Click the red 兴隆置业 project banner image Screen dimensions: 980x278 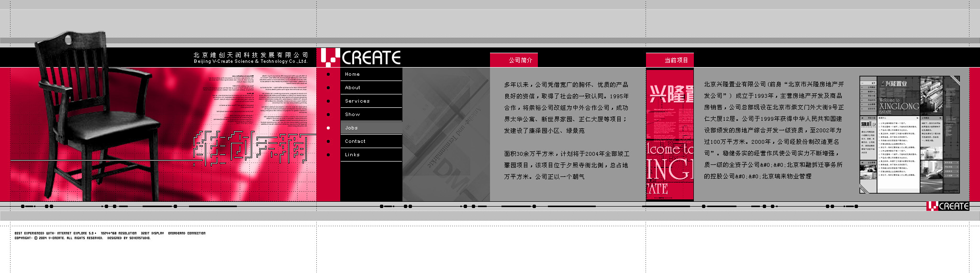[x=670, y=135]
